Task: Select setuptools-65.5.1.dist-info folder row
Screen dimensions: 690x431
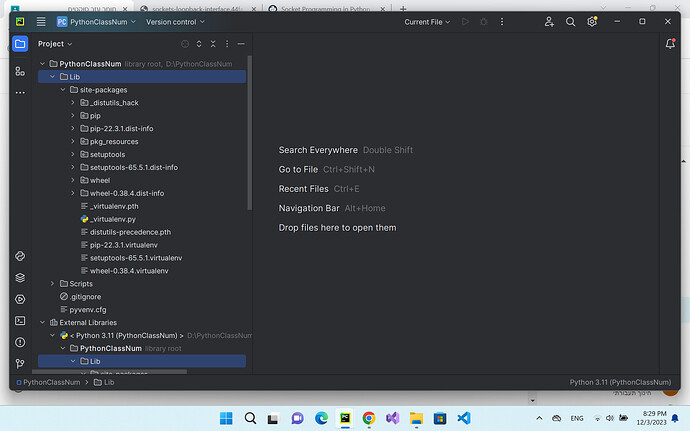Action: pyautogui.click(x=142, y=167)
